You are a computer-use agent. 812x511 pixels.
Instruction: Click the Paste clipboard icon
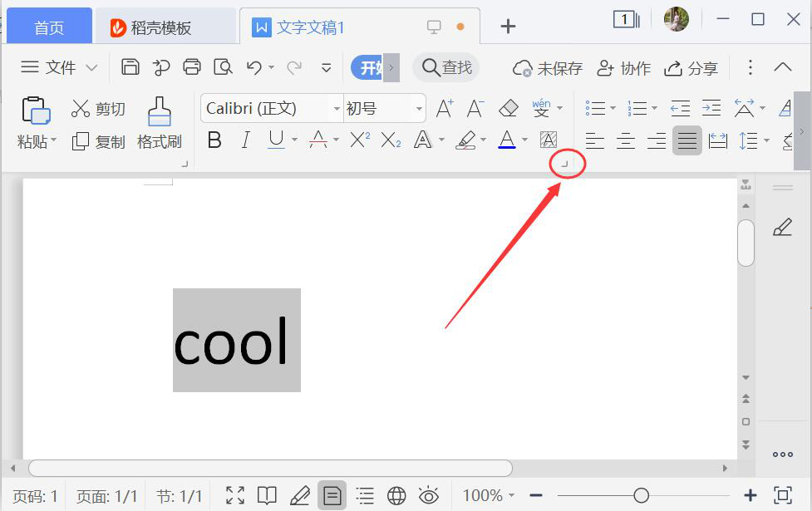(36, 111)
